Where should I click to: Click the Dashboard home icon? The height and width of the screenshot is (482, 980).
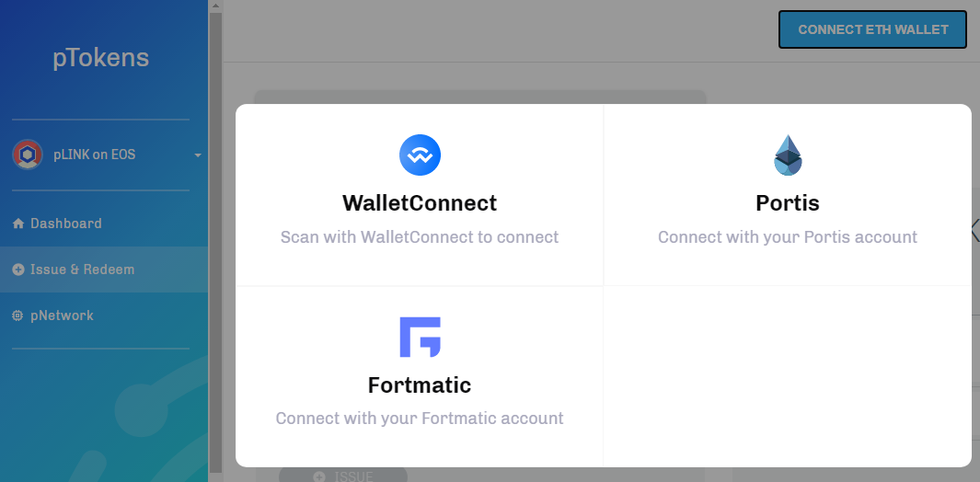(x=18, y=224)
